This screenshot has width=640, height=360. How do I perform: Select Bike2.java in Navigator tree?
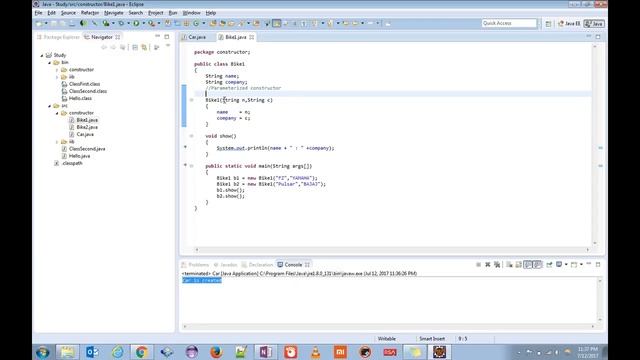[87, 127]
